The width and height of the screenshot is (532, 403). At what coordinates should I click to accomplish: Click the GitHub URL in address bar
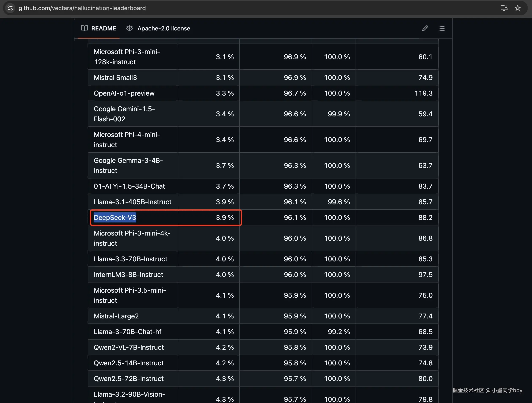point(82,8)
